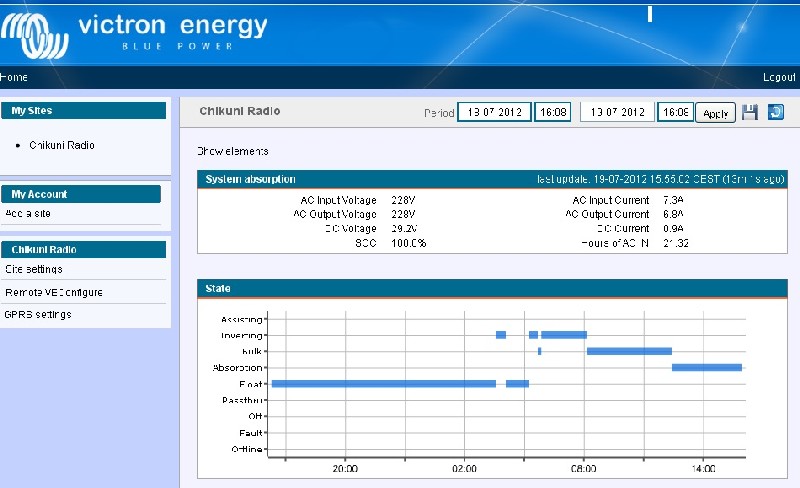
Task: Open Site settings
Action: pyautogui.click(x=34, y=269)
